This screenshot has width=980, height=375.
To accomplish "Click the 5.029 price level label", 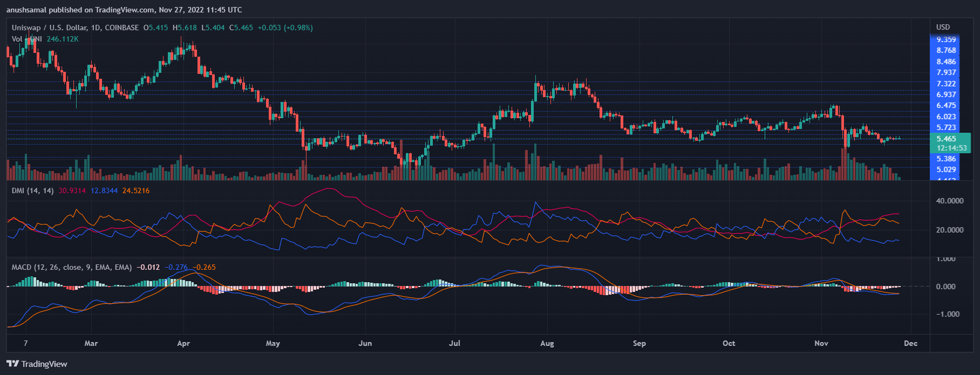I will point(946,169).
